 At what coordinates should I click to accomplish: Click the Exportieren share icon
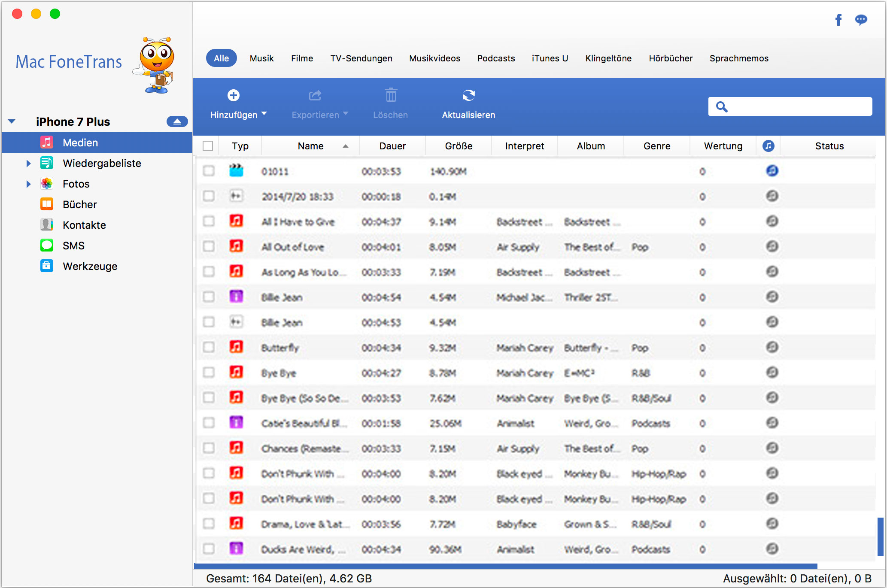click(x=315, y=95)
